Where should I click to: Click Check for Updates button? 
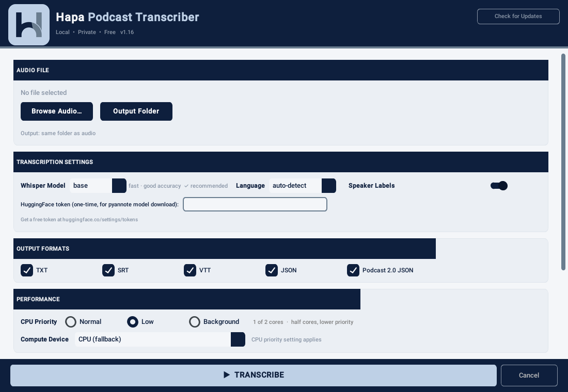tap(518, 17)
